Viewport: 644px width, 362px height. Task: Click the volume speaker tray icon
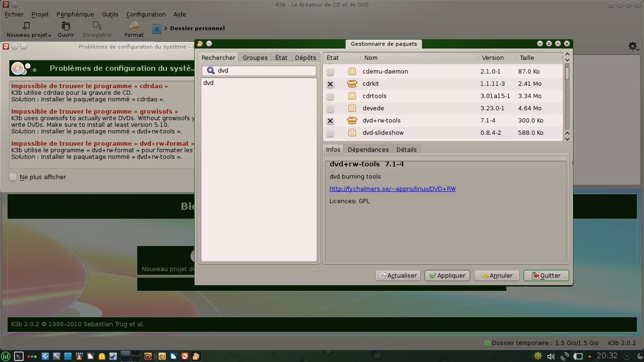pos(550,356)
